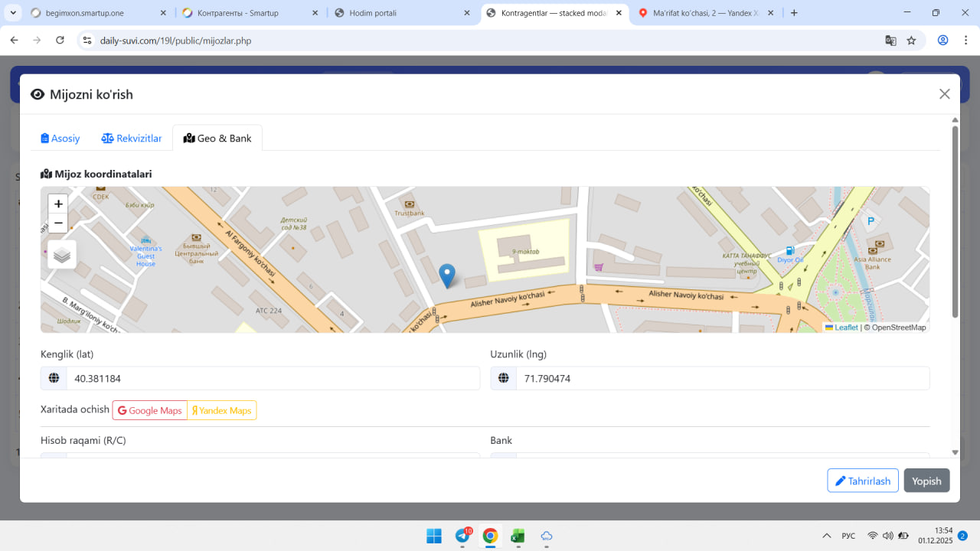Close the Mijozni ko'rish modal
This screenshot has width=980, height=551.
[x=944, y=94]
